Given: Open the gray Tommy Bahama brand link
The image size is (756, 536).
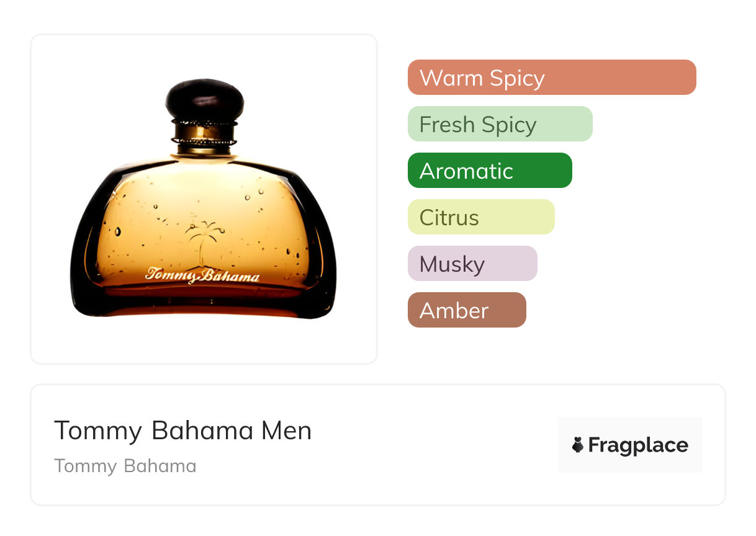Looking at the screenshot, I should pos(125,466).
